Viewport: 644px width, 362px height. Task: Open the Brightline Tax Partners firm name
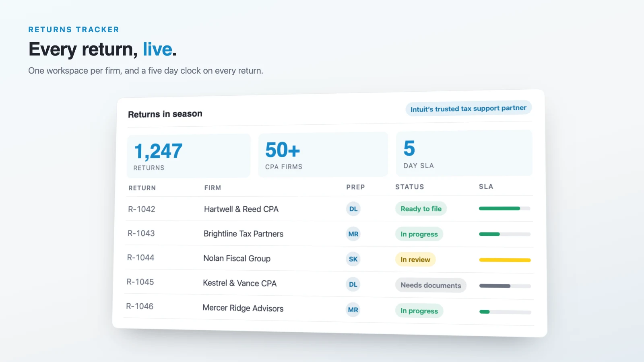(244, 234)
